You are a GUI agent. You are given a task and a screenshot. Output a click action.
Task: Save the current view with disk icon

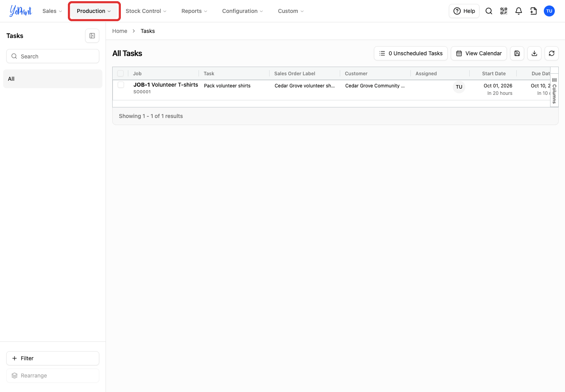[x=517, y=53]
